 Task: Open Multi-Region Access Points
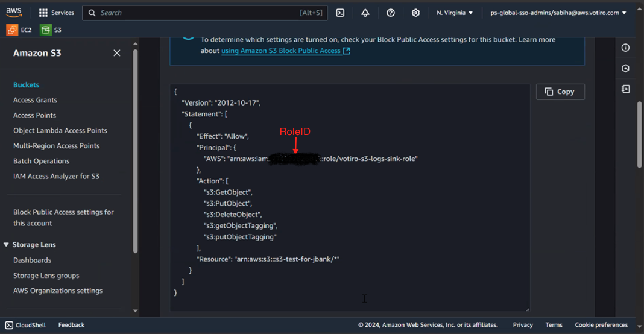[56, 145]
